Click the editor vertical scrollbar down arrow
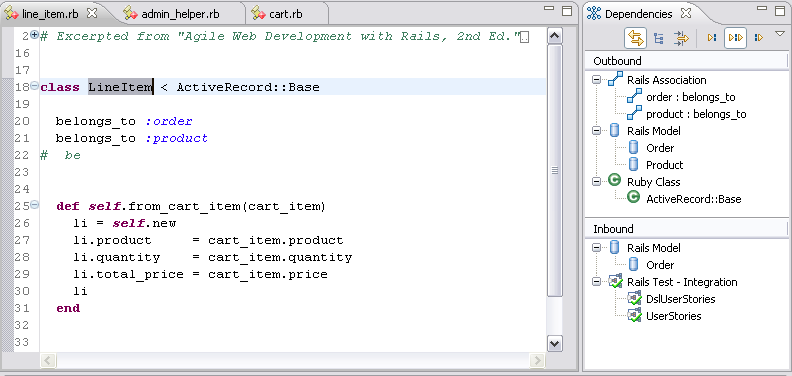The height and width of the screenshot is (376, 792). point(555,343)
